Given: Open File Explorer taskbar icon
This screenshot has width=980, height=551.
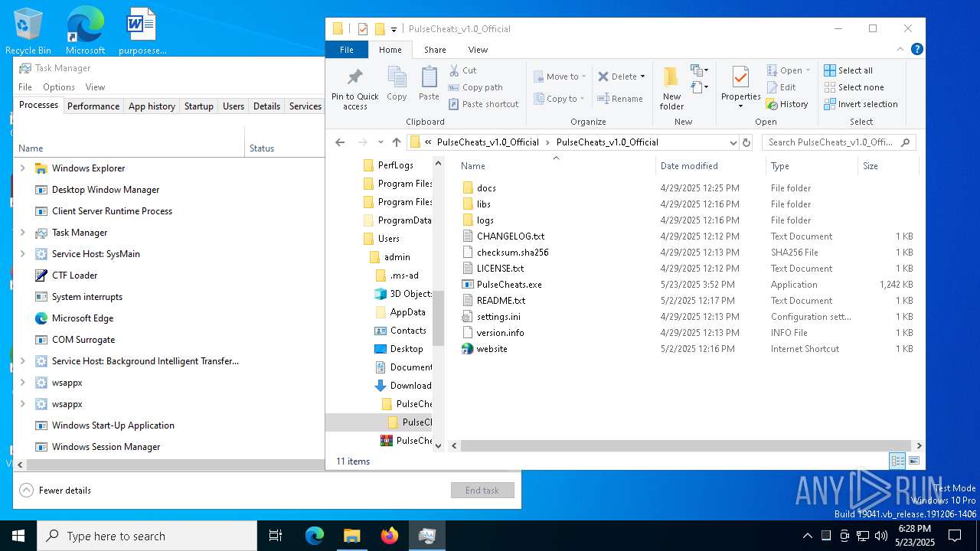Looking at the screenshot, I should pos(352,536).
